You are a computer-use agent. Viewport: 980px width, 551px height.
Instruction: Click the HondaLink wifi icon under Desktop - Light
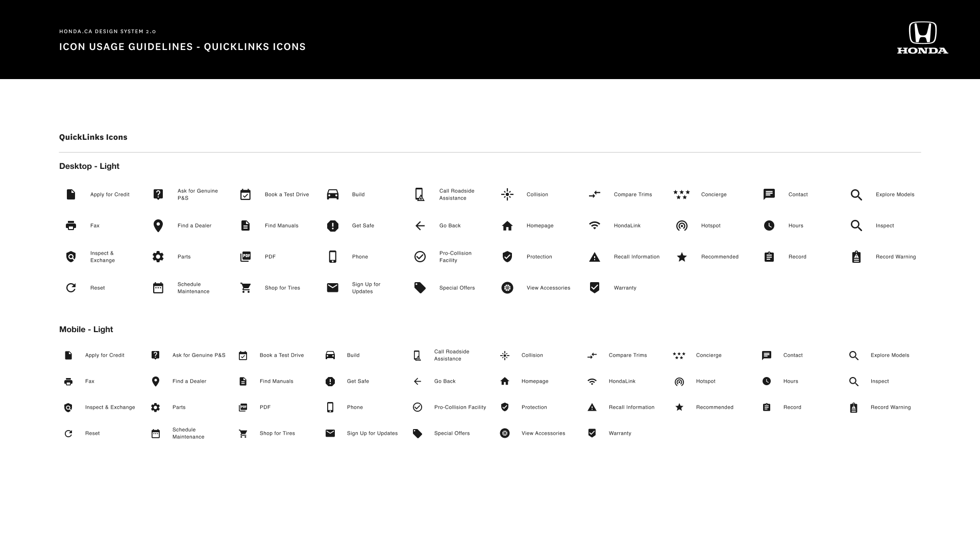(595, 225)
